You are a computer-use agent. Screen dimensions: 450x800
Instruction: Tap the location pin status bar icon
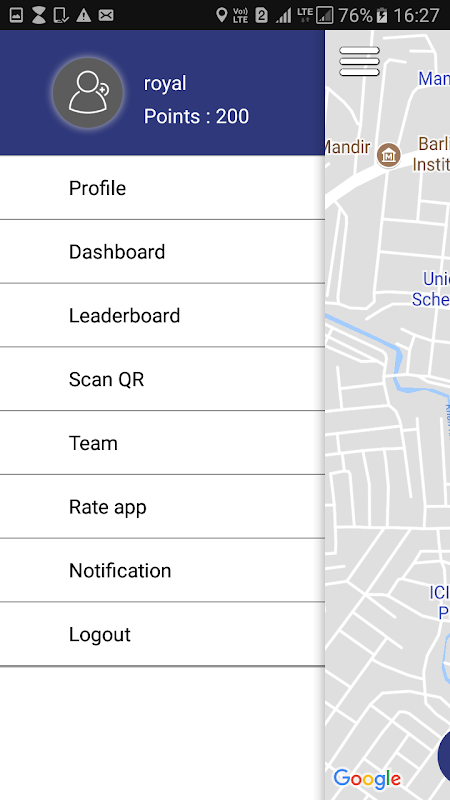point(221,15)
